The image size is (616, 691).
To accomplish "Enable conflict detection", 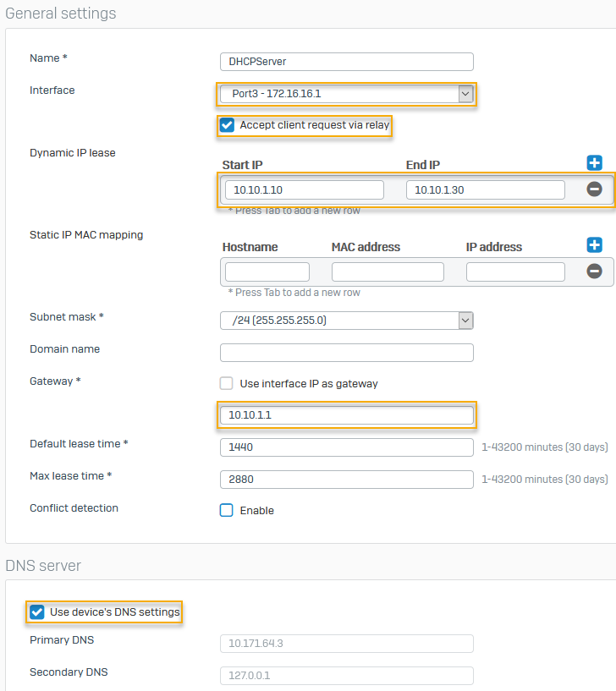I will pyautogui.click(x=225, y=510).
